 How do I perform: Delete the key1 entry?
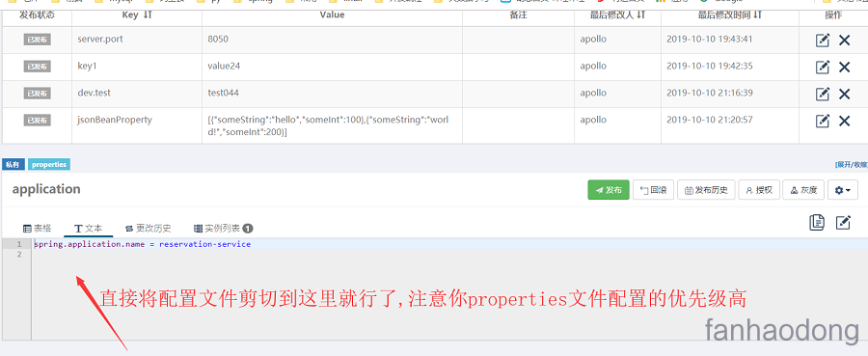coord(844,68)
